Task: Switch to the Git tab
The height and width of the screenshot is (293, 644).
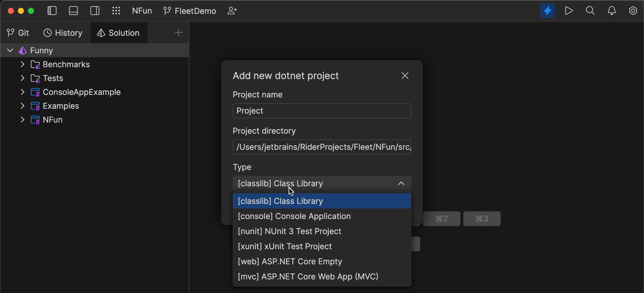Action: coord(18,33)
